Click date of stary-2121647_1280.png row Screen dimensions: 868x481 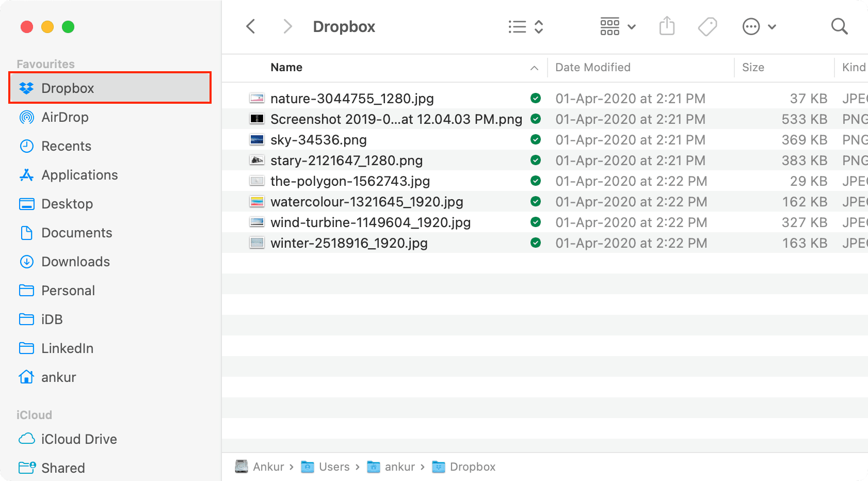[630, 161]
